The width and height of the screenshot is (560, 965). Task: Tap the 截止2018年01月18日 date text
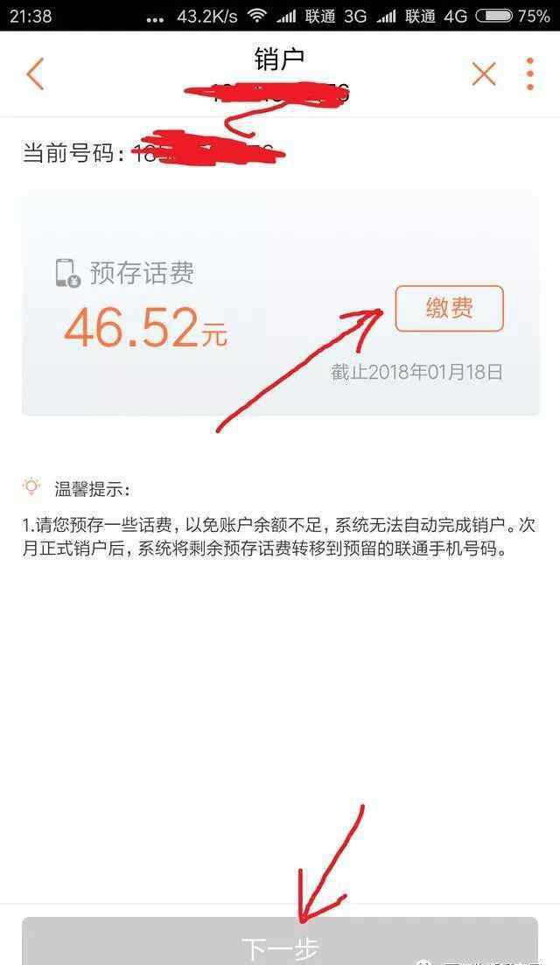(x=416, y=373)
